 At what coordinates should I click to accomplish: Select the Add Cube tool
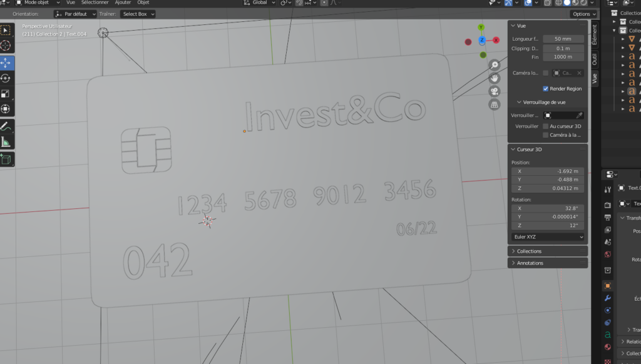coord(6,159)
